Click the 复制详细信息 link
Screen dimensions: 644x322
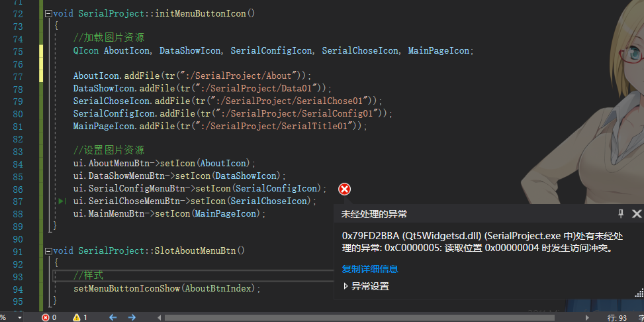369,270
